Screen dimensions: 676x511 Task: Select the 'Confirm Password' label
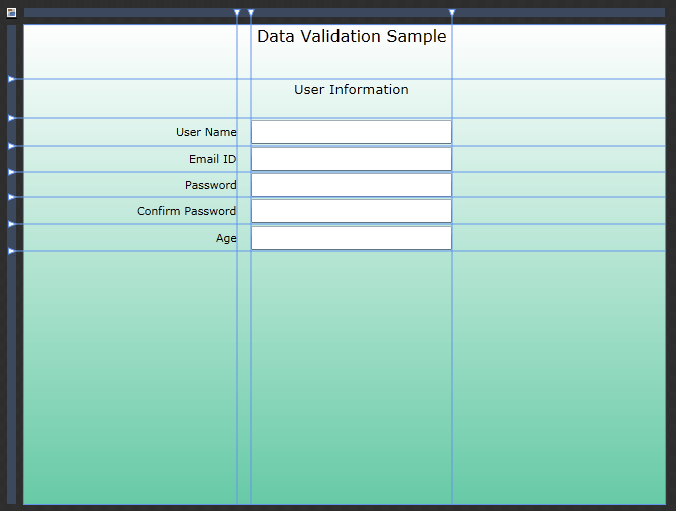pos(186,211)
